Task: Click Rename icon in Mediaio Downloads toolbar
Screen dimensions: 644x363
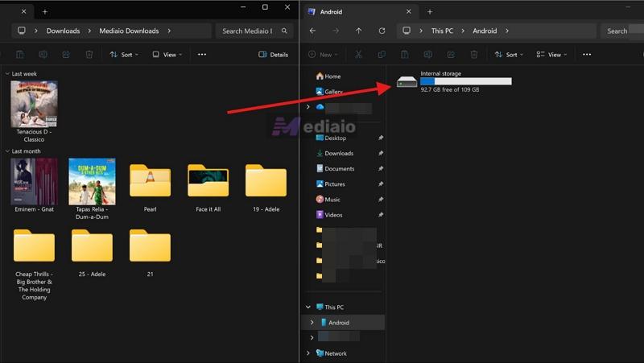Action: [43, 55]
